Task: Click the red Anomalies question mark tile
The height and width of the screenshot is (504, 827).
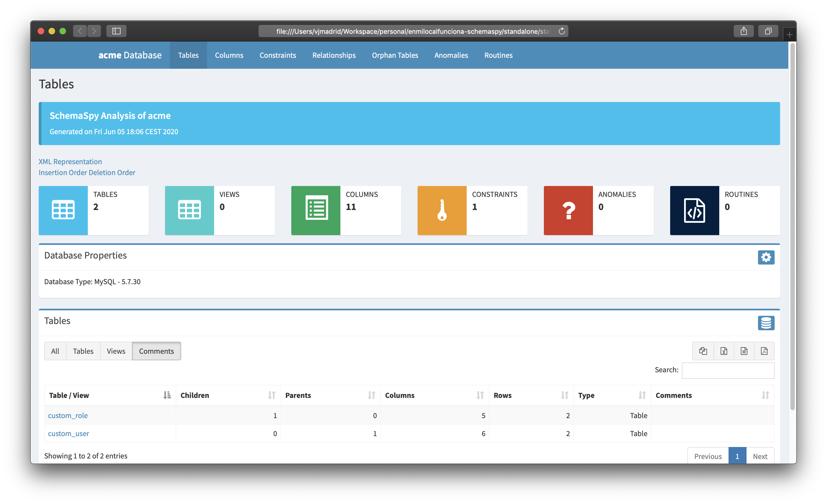Action: (x=568, y=210)
